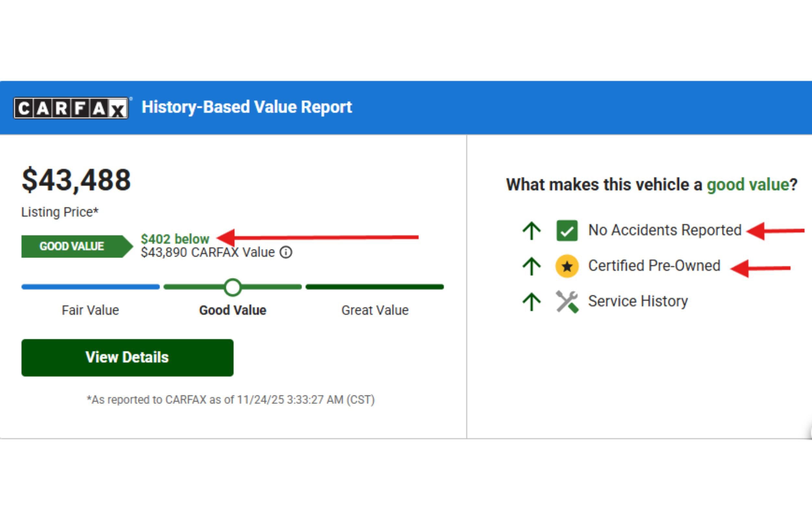This screenshot has height=520, width=812.
Task: Click the green 'good value' heading text
Action: (x=748, y=185)
